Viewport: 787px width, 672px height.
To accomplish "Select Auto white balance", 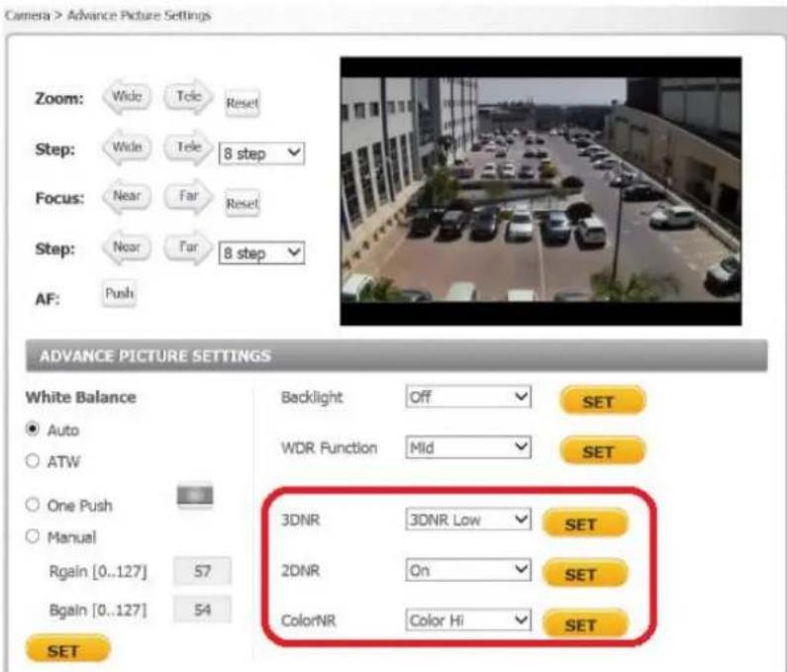I will (33, 430).
